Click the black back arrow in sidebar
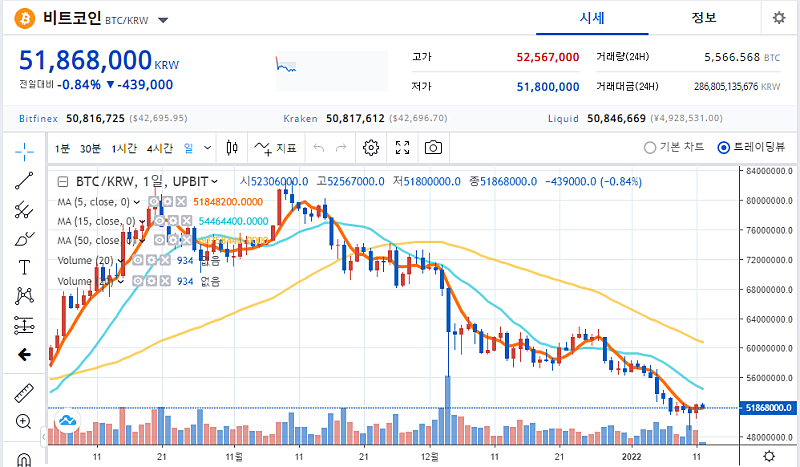Screen dimensions: 800x467 tap(24, 354)
